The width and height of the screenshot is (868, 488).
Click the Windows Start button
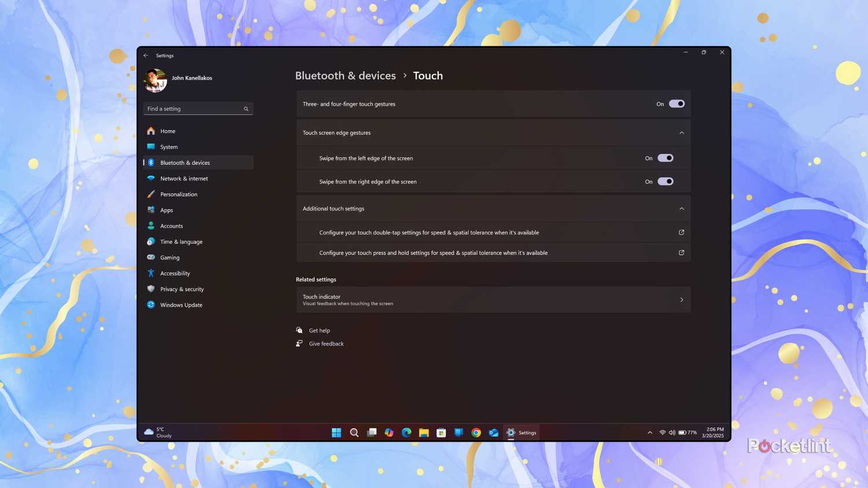click(336, 432)
